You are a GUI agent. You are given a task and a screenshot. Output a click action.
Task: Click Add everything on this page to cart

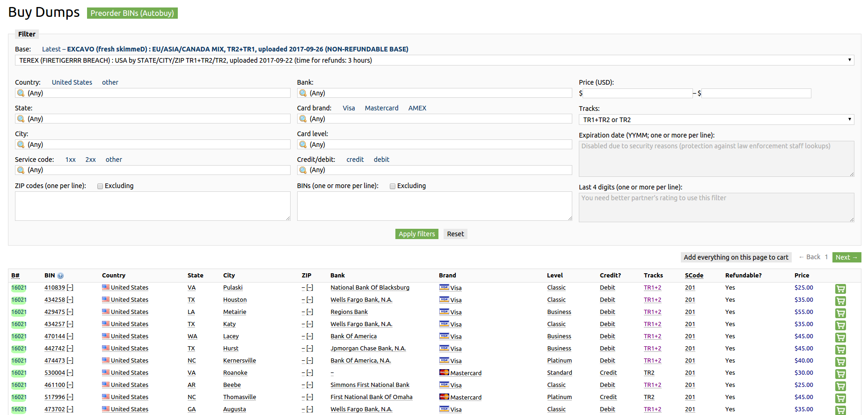click(x=736, y=257)
